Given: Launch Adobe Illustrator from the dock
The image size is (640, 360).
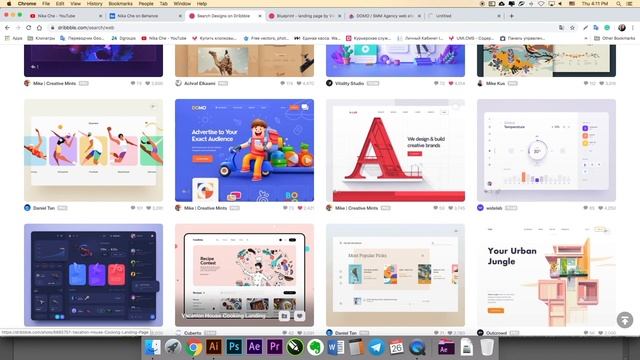Looking at the screenshot, I should point(213,347).
